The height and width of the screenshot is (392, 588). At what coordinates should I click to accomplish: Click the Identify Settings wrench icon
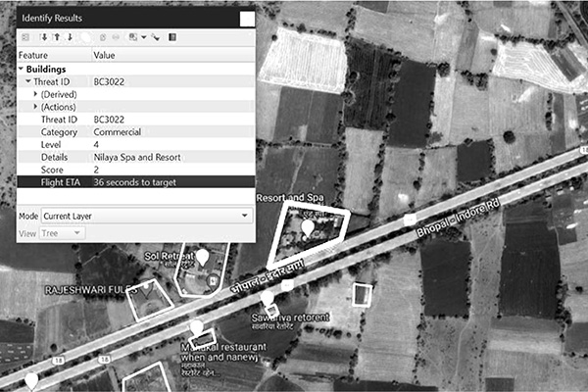pos(155,37)
